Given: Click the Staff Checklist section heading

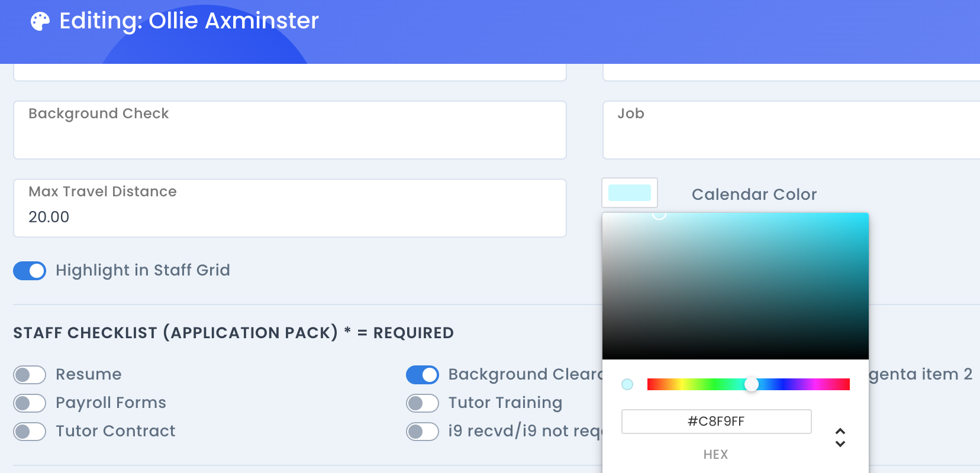Looking at the screenshot, I should point(233,333).
